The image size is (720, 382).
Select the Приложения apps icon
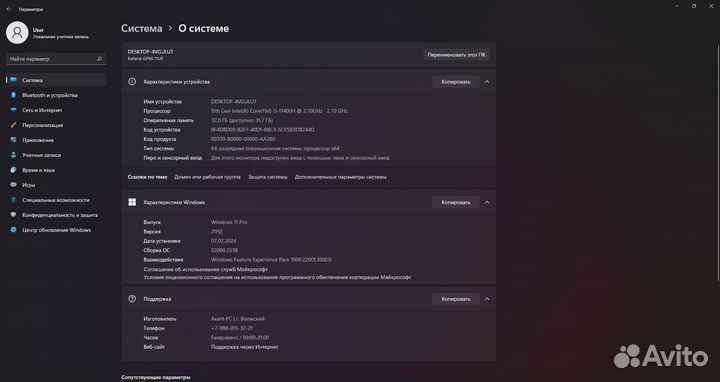(x=14, y=140)
